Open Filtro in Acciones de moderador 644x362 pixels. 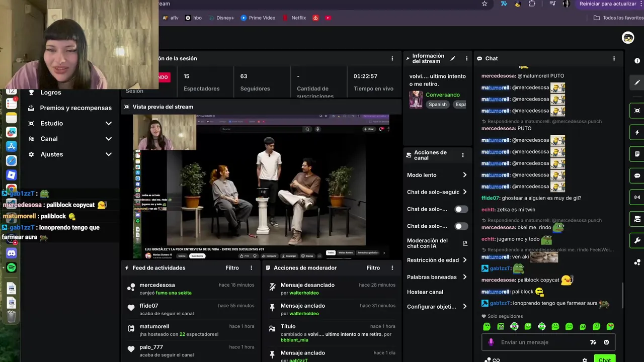pyautogui.click(x=373, y=268)
